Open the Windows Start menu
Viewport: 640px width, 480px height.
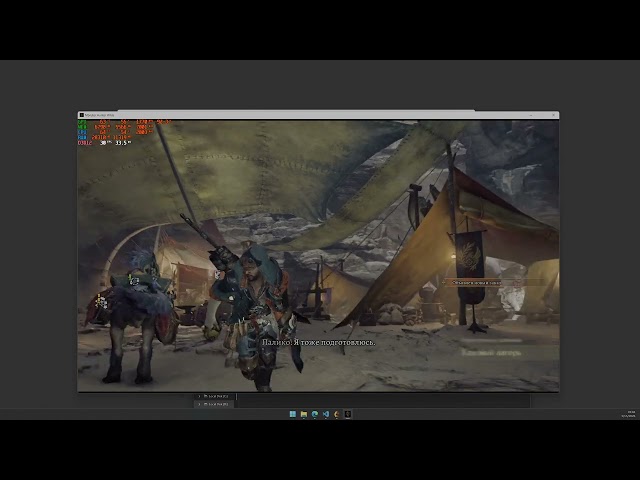[x=293, y=414]
